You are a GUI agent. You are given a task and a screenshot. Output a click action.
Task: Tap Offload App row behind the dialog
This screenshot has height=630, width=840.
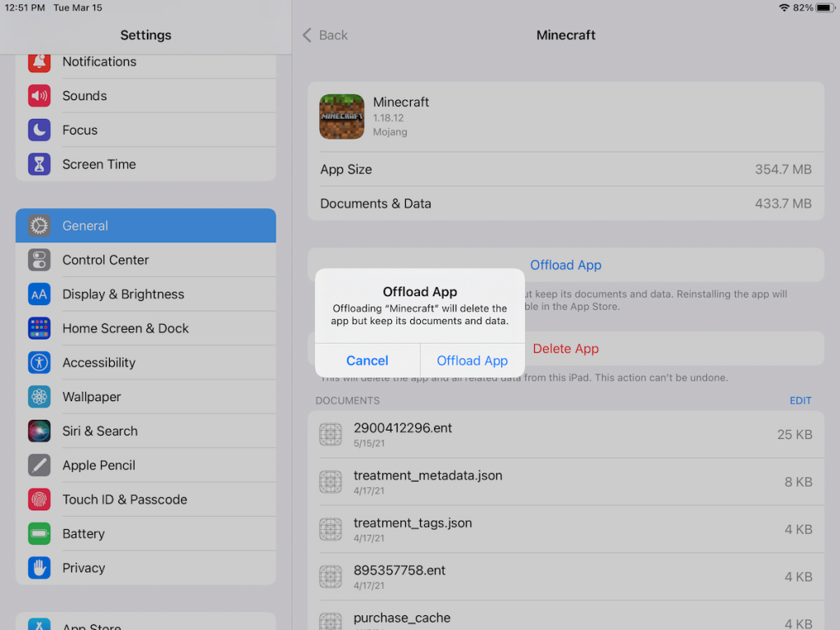pos(566,265)
